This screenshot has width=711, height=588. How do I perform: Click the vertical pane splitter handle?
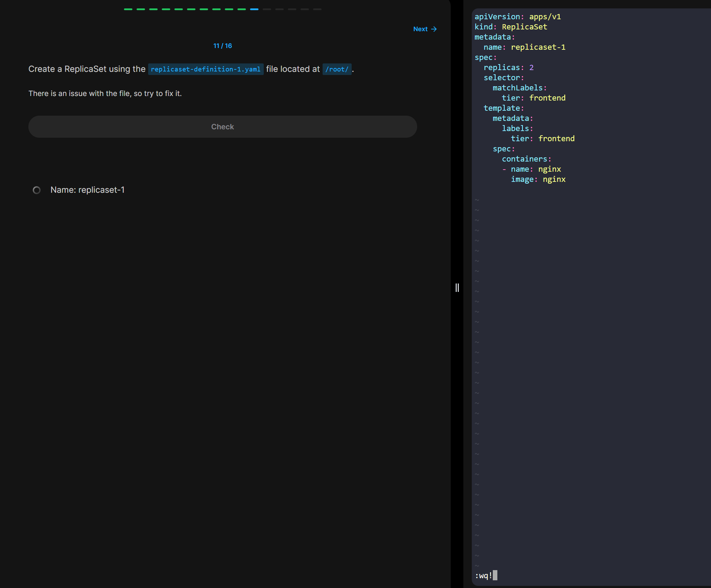(457, 288)
